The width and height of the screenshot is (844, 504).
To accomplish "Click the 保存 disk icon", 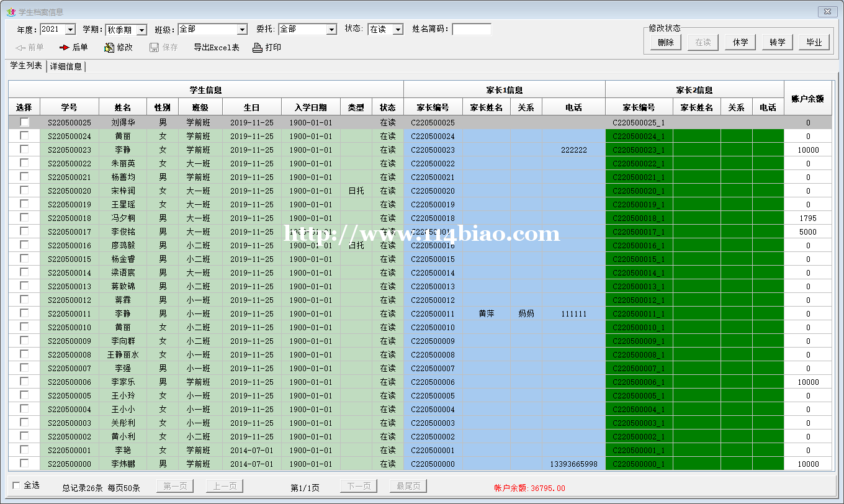I will pos(155,47).
